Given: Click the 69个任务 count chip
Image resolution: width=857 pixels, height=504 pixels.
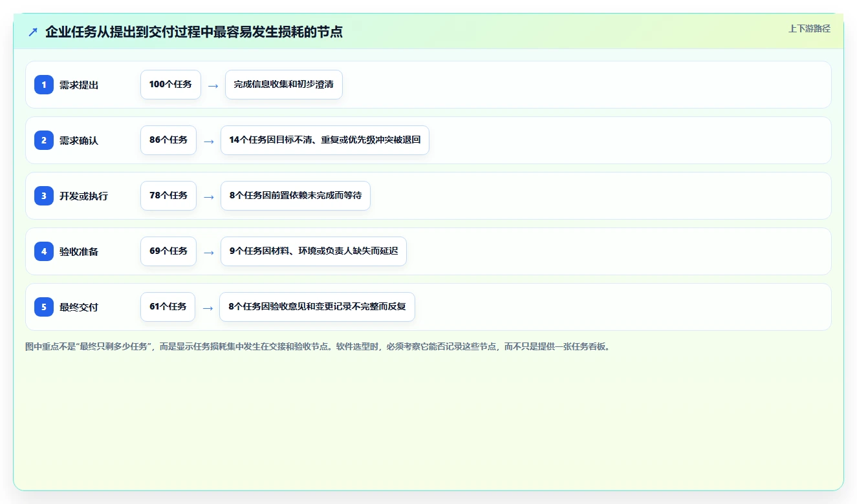Looking at the screenshot, I should tap(168, 251).
